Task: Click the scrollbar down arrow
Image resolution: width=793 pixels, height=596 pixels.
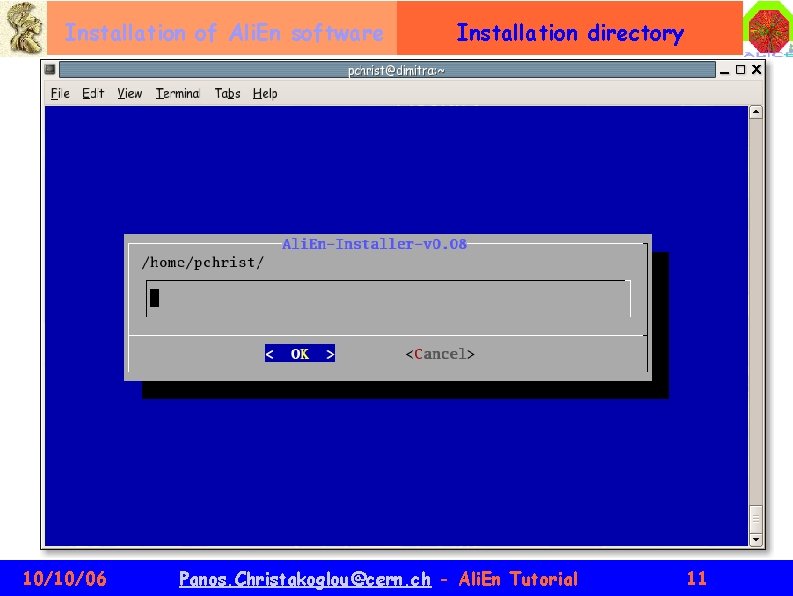Action: pyautogui.click(x=756, y=540)
